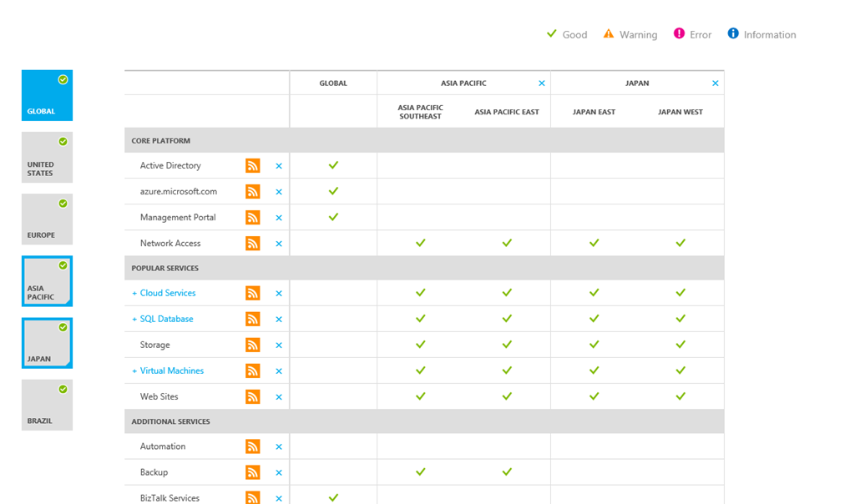Image resolution: width=855 pixels, height=504 pixels.
Task: Select the United States region tile
Action: tap(47, 157)
